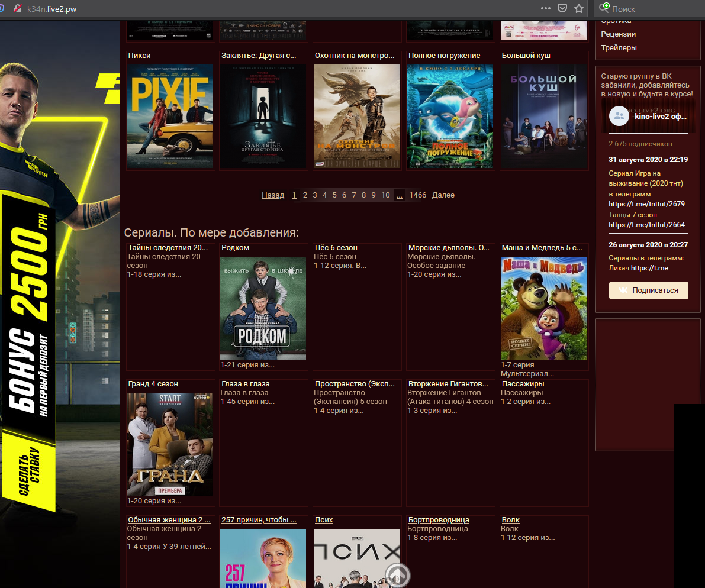Click the Вторжение Гигантов title link
705x588 pixels.
448,384
